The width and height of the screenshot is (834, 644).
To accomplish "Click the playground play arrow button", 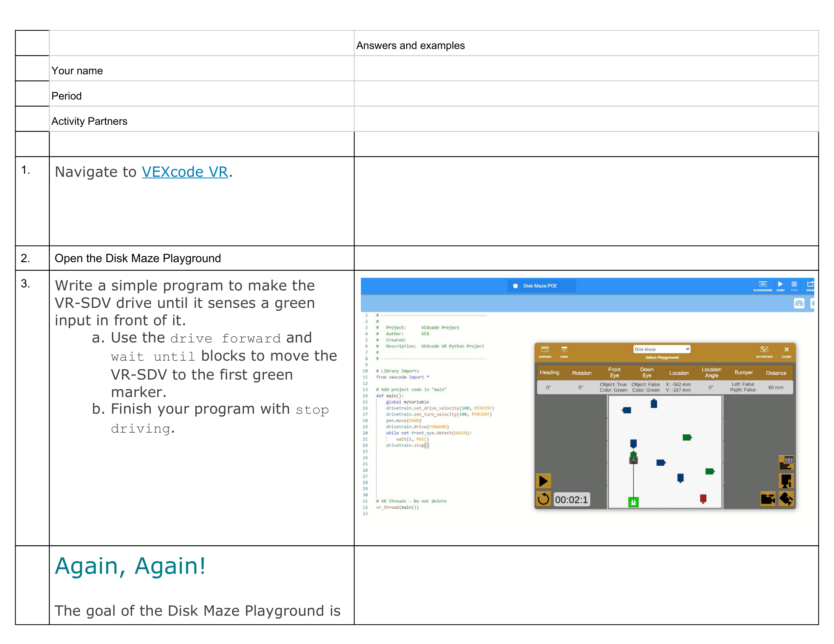I will [543, 481].
